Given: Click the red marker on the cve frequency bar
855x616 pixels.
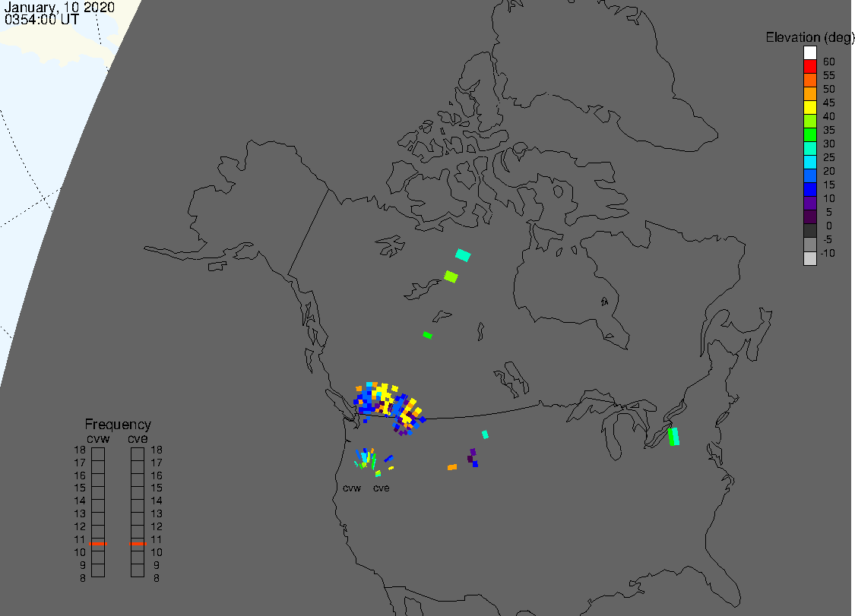Looking at the screenshot, I should [138, 544].
